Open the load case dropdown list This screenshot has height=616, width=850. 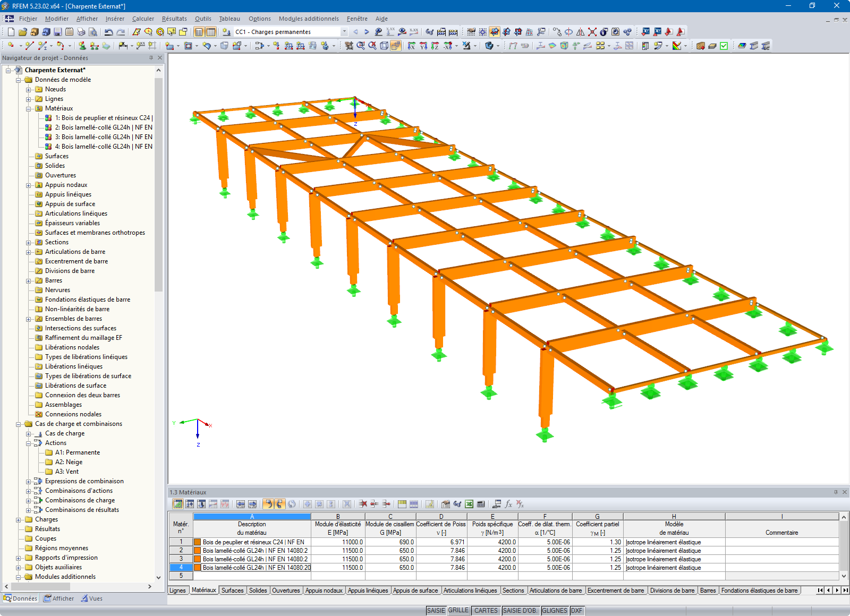click(344, 32)
